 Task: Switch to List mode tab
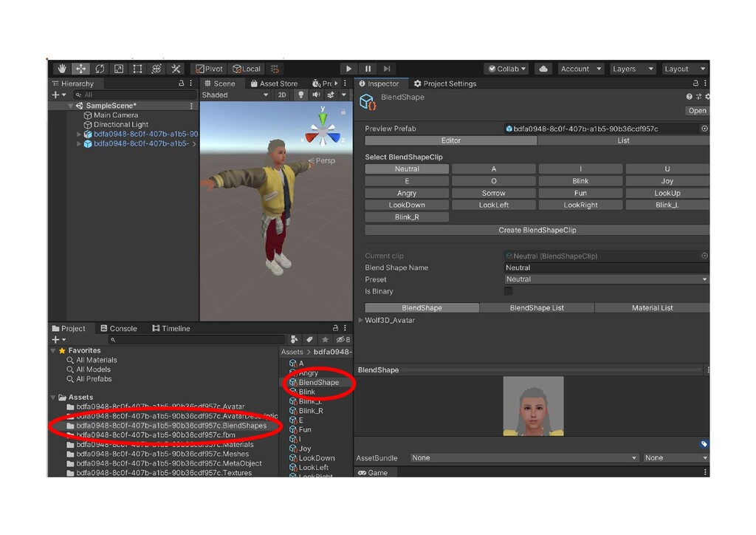point(623,141)
